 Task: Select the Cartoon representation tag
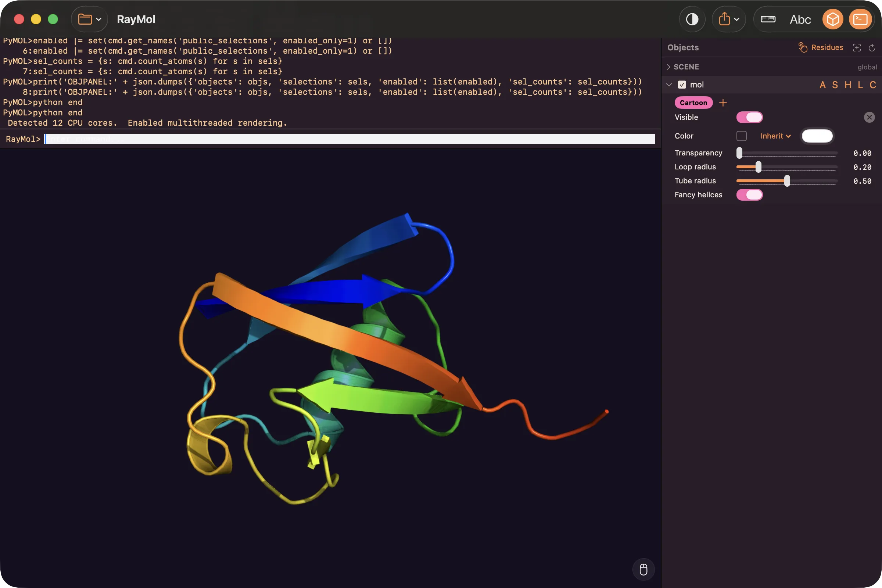693,103
